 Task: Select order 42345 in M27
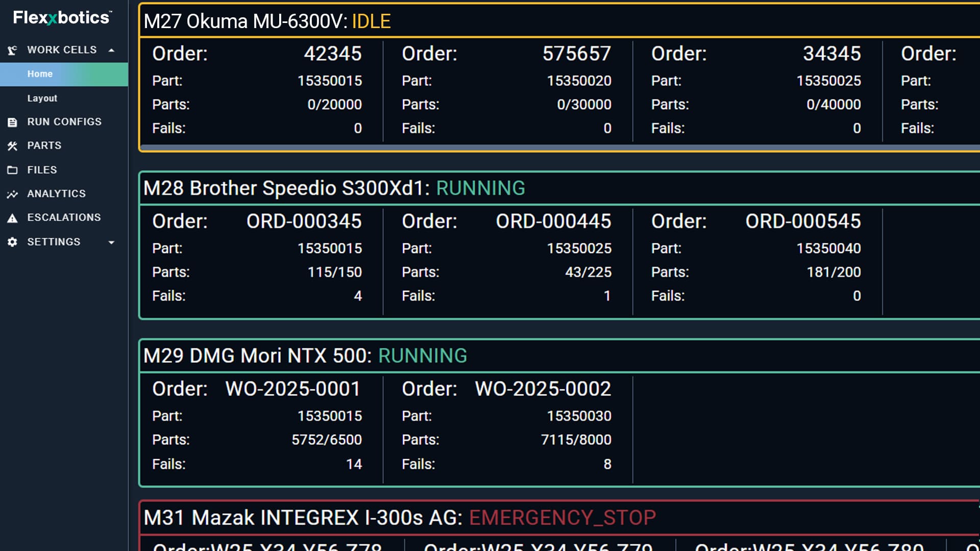(333, 54)
